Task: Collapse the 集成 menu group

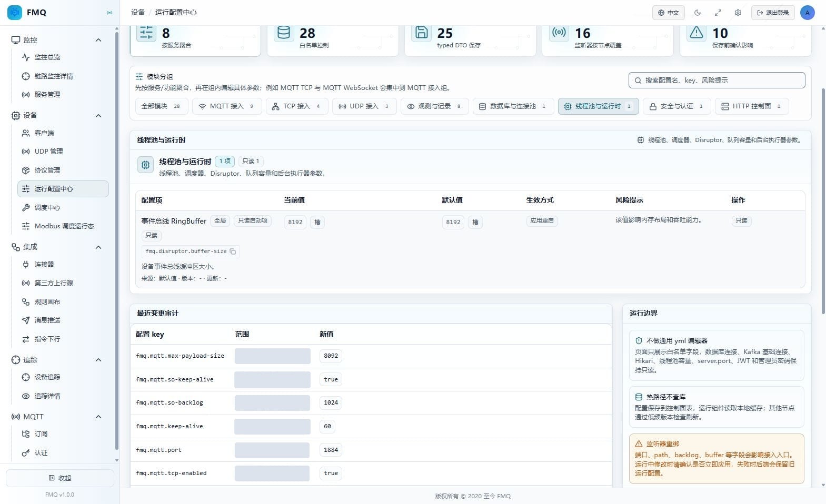Action: coord(98,247)
